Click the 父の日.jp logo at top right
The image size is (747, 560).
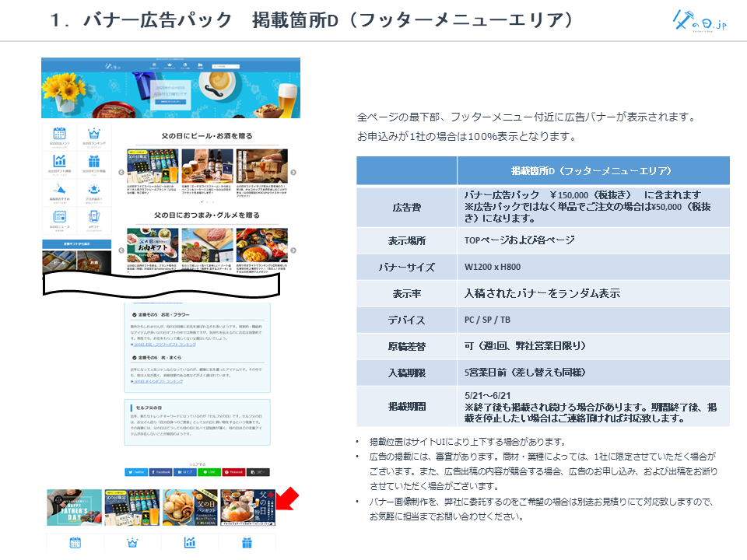tap(700, 19)
